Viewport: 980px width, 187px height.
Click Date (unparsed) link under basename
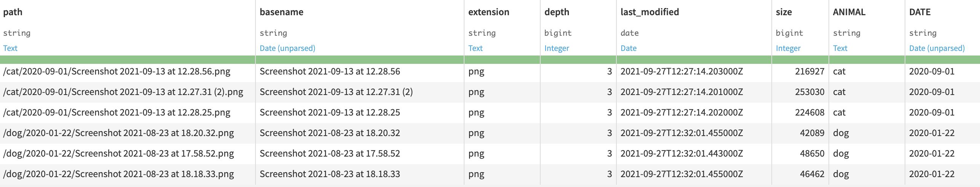coord(287,48)
